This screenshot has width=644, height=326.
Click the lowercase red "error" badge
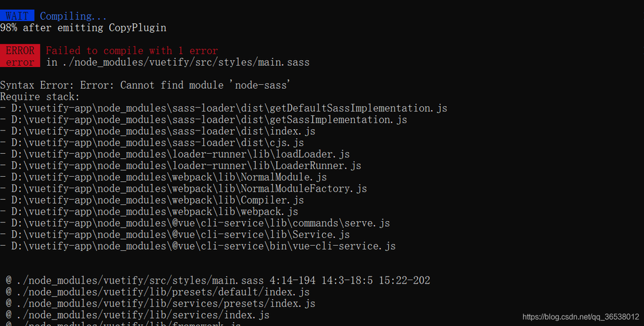pyautogui.click(x=20, y=63)
